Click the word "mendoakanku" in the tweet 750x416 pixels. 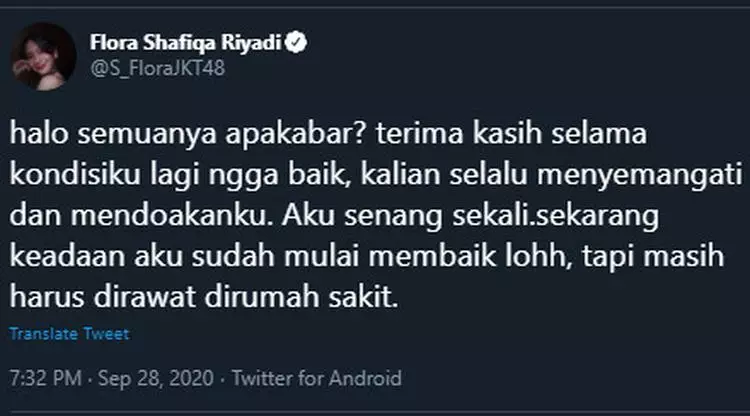click(168, 216)
